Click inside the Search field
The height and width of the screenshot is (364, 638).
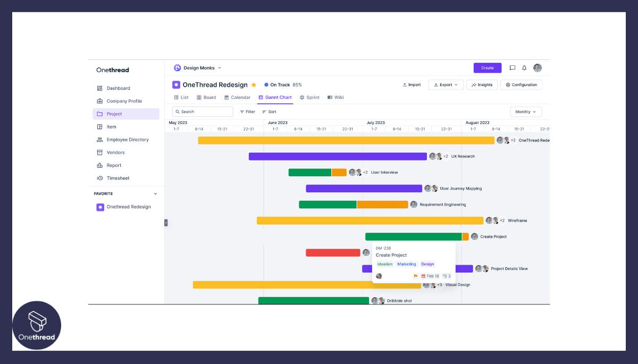(203, 112)
